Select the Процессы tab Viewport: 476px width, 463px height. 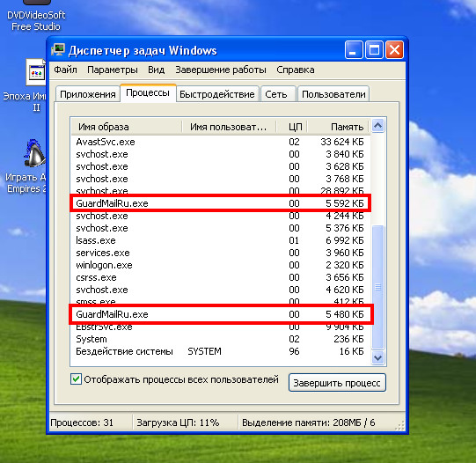(x=148, y=92)
